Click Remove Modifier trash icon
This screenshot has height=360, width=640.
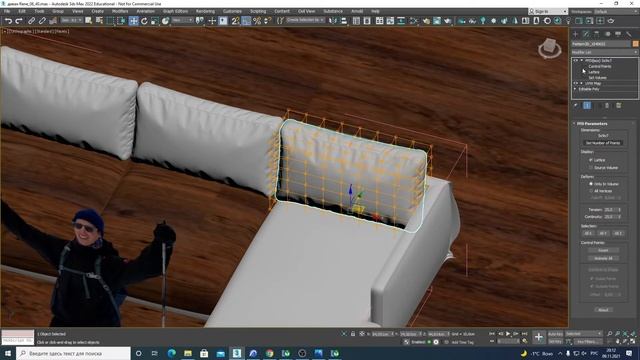tap(607, 105)
